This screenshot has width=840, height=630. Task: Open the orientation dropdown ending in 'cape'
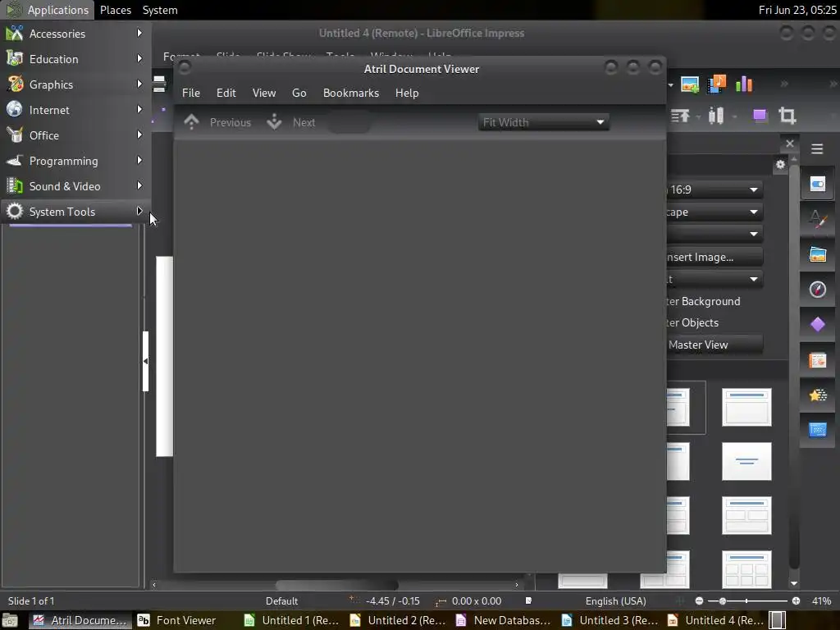[715, 212]
